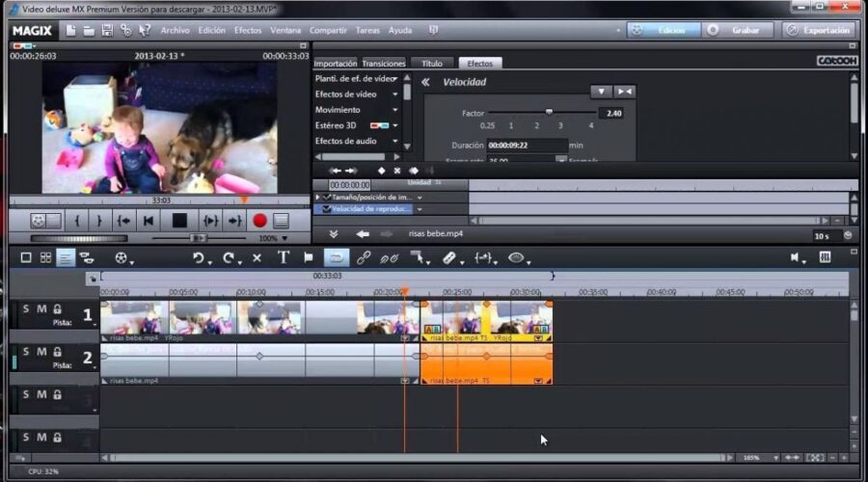Screen dimensions: 868x482
Task: Switch to the Título tab
Action: (x=432, y=64)
